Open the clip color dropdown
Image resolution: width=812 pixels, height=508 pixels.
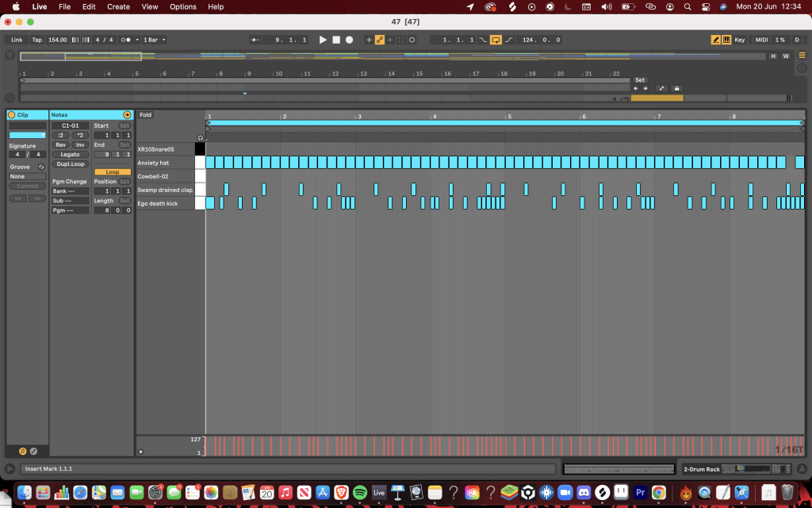coord(28,135)
